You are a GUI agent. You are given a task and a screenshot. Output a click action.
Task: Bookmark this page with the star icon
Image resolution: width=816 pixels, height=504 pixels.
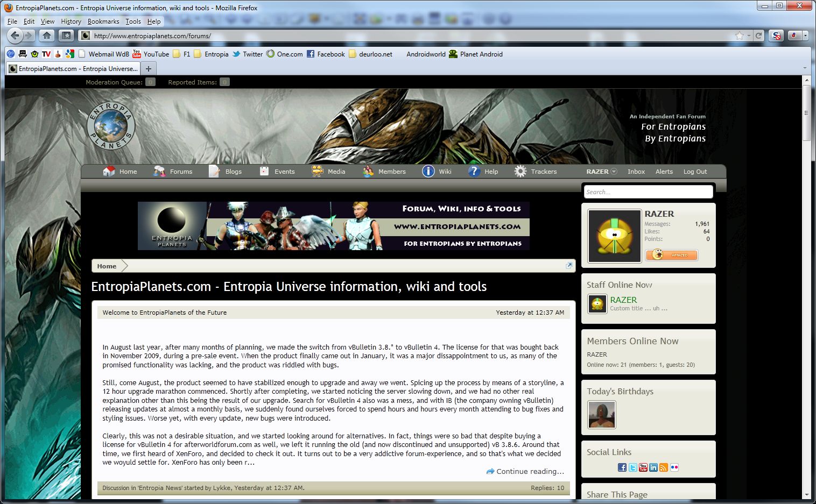pyautogui.click(x=740, y=36)
